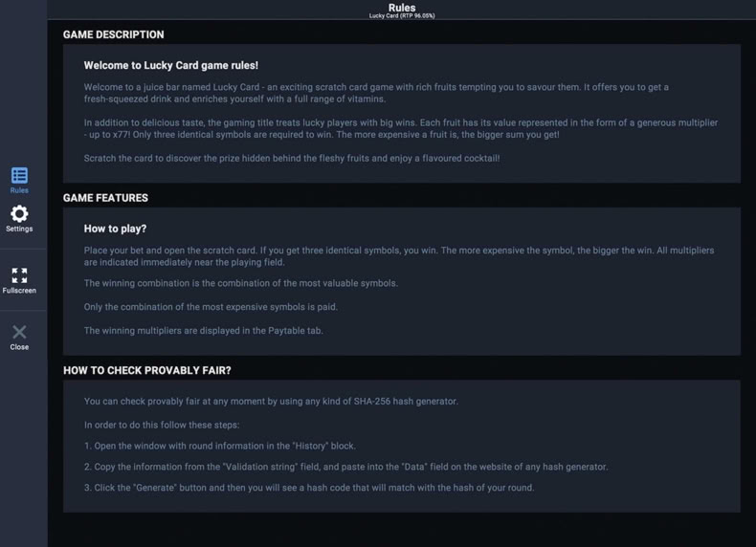Click step 1 about History block
Image resolution: width=756 pixels, height=547 pixels.
(220, 446)
